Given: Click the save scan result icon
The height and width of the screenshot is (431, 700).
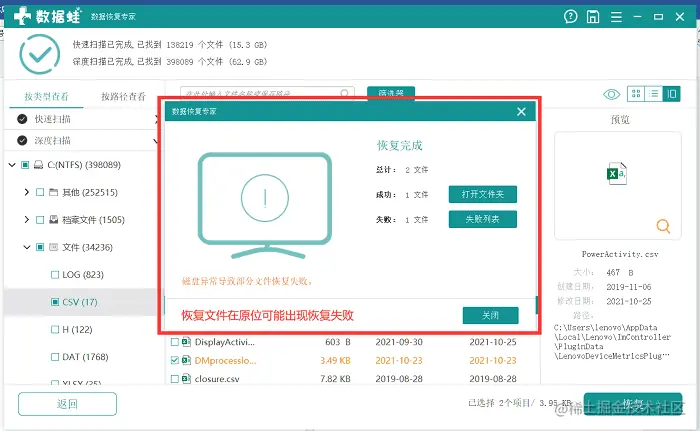Looking at the screenshot, I should click(x=593, y=17).
